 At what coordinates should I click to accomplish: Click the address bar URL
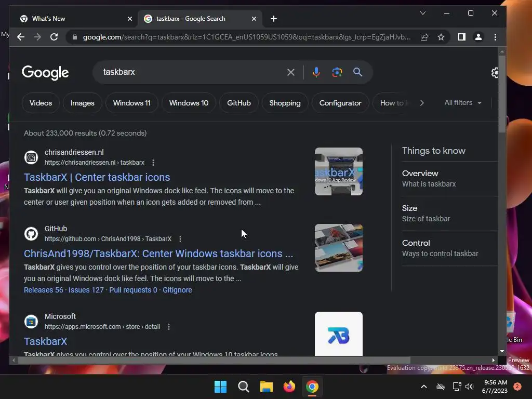coord(246,37)
